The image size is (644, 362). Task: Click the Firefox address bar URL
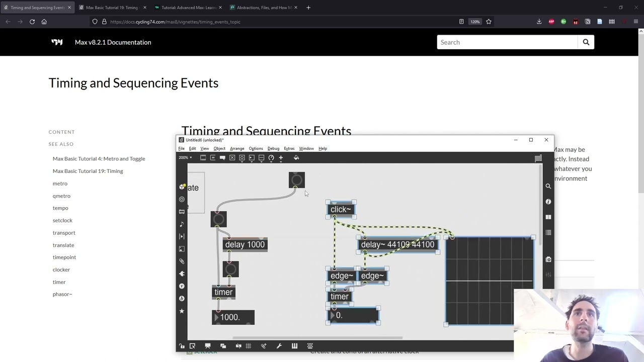175,22
